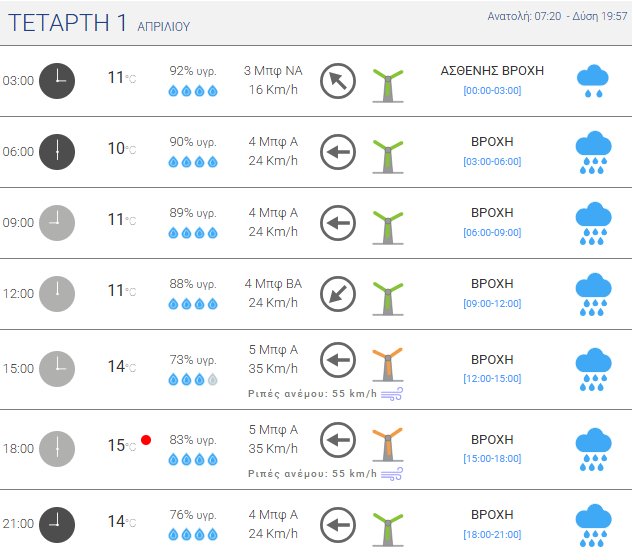Click the 92% humidity label at 03:00

point(192,71)
